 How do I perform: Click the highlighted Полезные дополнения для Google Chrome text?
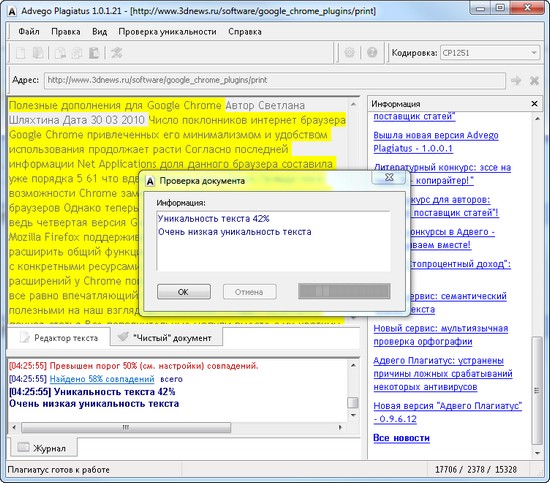tap(115, 105)
